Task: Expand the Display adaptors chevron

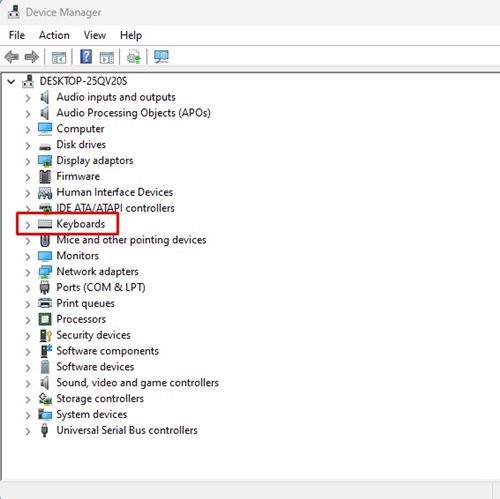Action: [28, 162]
